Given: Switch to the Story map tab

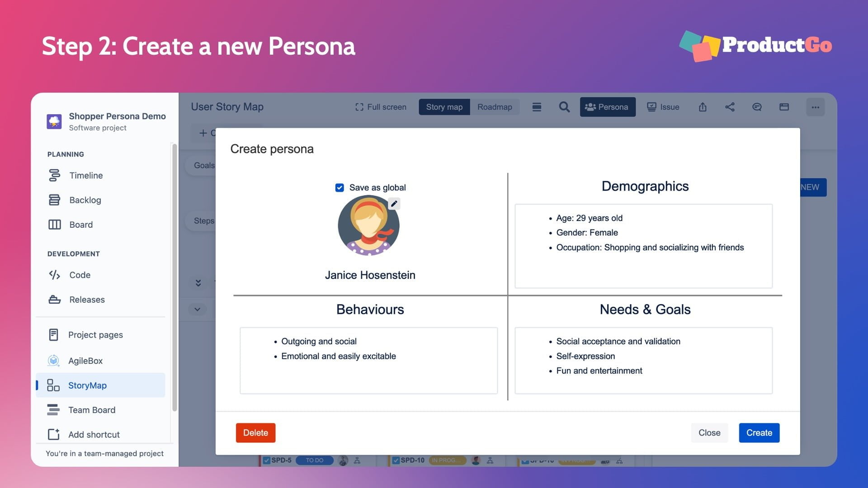Looking at the screenshot, I should 444,107.
